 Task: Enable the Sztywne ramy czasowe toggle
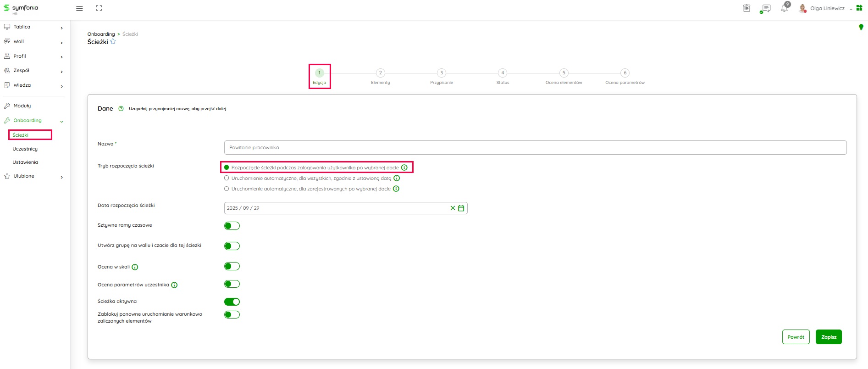[232, 226]
